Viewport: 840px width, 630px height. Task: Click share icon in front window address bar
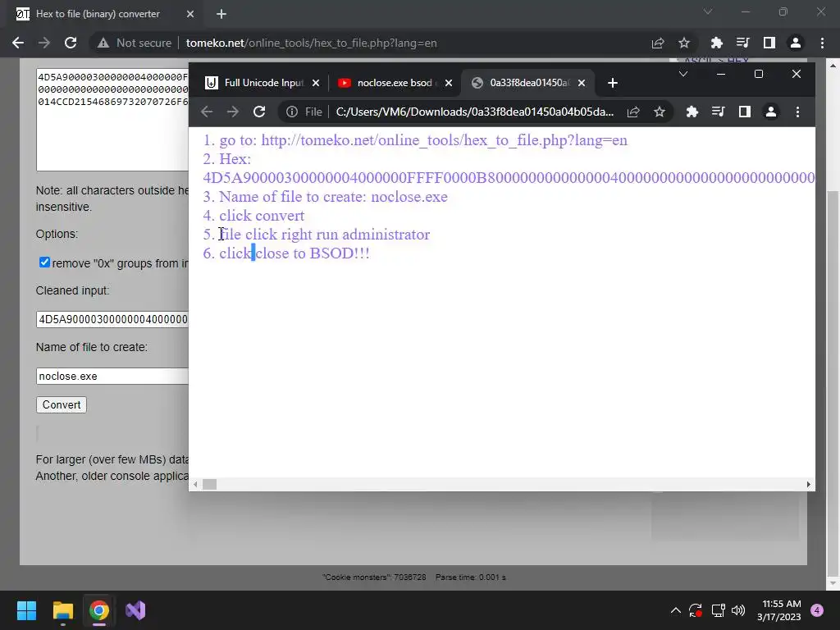[x=633, y=112]
